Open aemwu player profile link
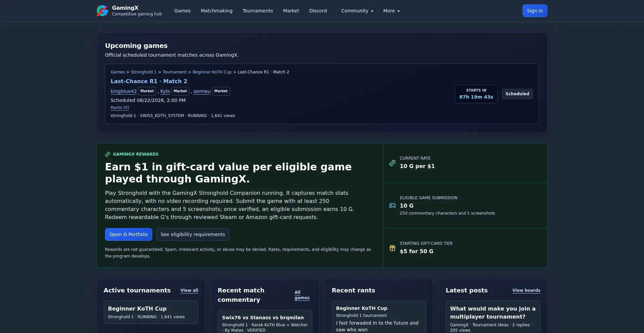This screenshot has height=333, width=644. (202, 91)
